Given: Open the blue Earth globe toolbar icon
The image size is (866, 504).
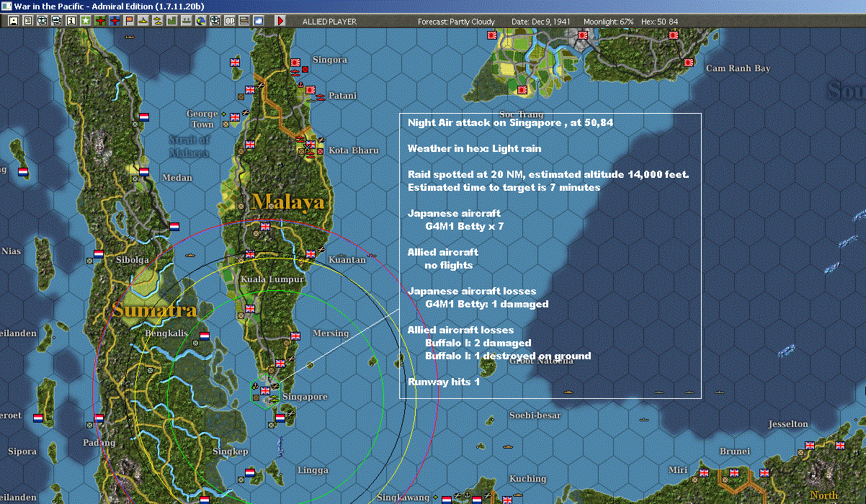Looking at the screenshot, I should (x=201, y=21).
